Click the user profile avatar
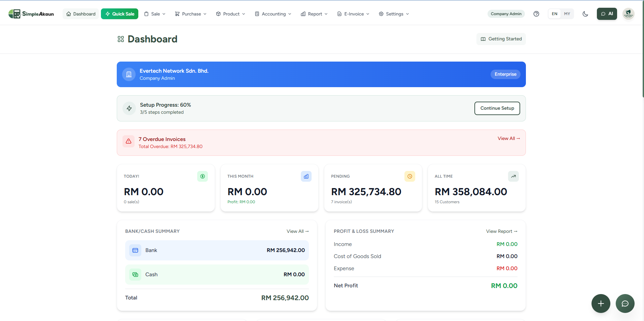Viewport: 644px width, 321px height. click(628, 14)
